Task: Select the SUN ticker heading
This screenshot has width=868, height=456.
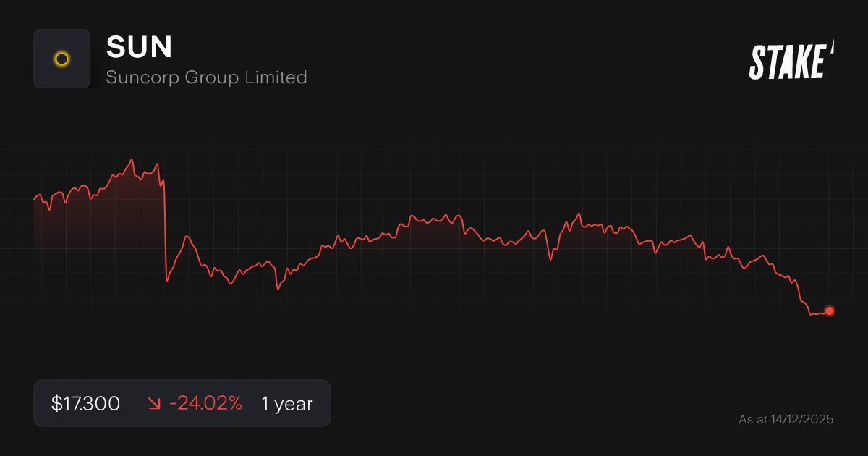Action: pos(139,48)
